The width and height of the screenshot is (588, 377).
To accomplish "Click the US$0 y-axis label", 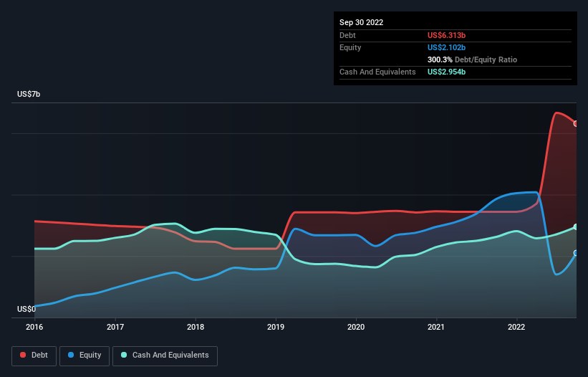I will [x=26, y=309].
